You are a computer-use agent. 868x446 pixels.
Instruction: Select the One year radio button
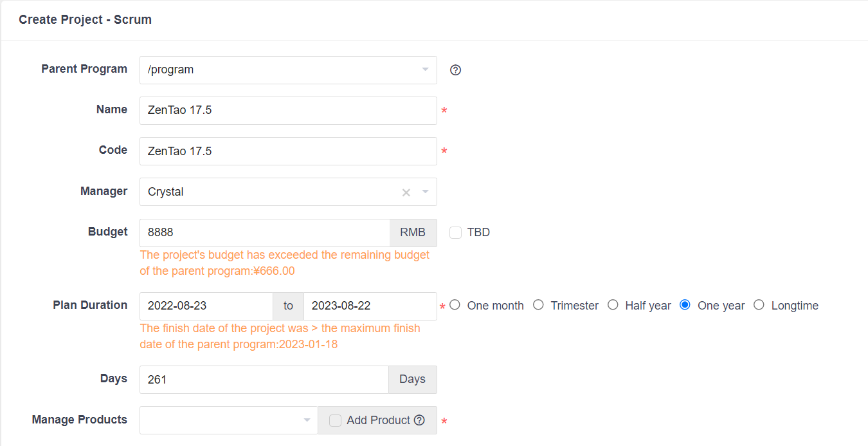[x=685, y=305]
